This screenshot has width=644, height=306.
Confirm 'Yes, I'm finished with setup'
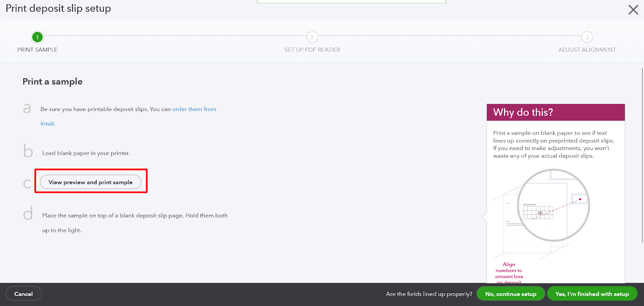[x=592, y=294]
